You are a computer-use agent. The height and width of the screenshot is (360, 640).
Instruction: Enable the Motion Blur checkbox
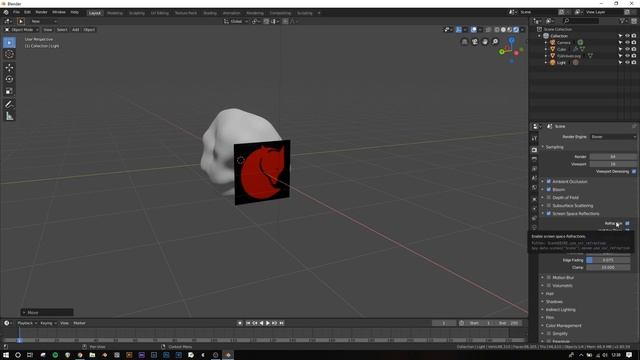click(x=549, y=278)
